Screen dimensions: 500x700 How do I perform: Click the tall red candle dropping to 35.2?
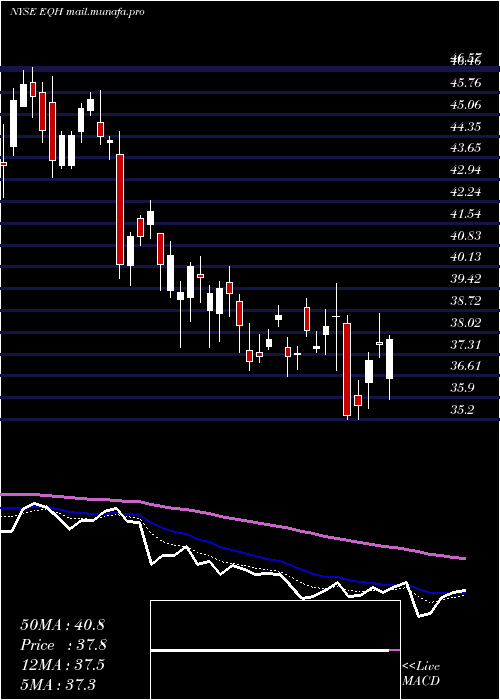[347, 369]
